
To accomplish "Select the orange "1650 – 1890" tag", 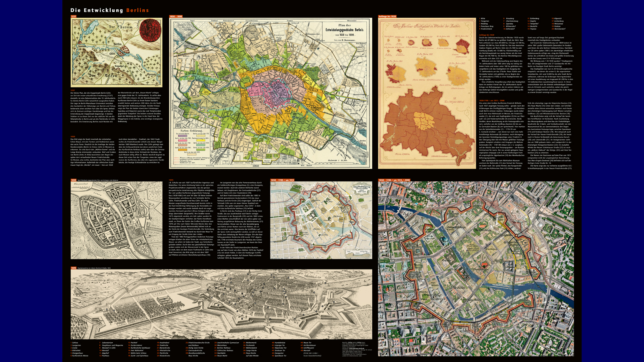I will pyautogui.click(x=176, y=16).
